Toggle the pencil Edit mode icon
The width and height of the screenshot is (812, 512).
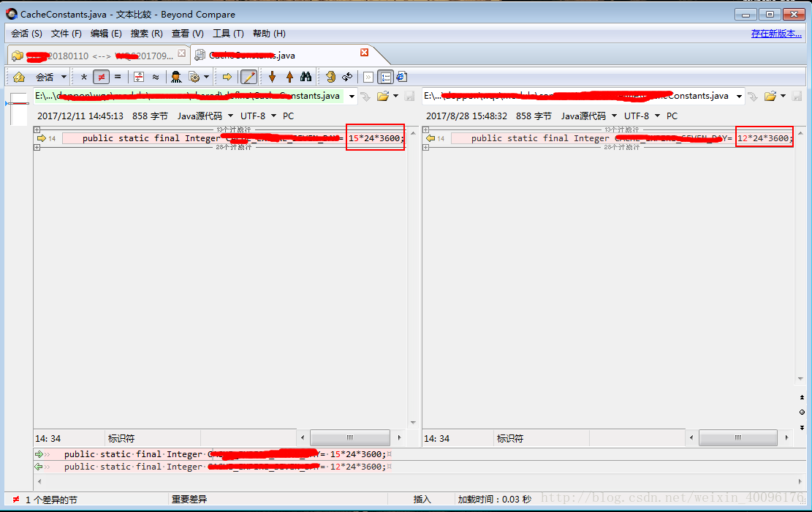point(248,78)
